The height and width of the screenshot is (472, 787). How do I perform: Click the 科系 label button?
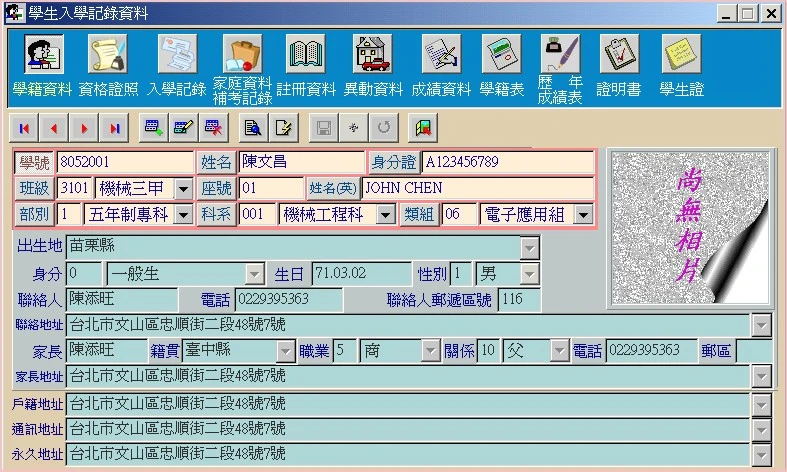[x=216, y=214]
